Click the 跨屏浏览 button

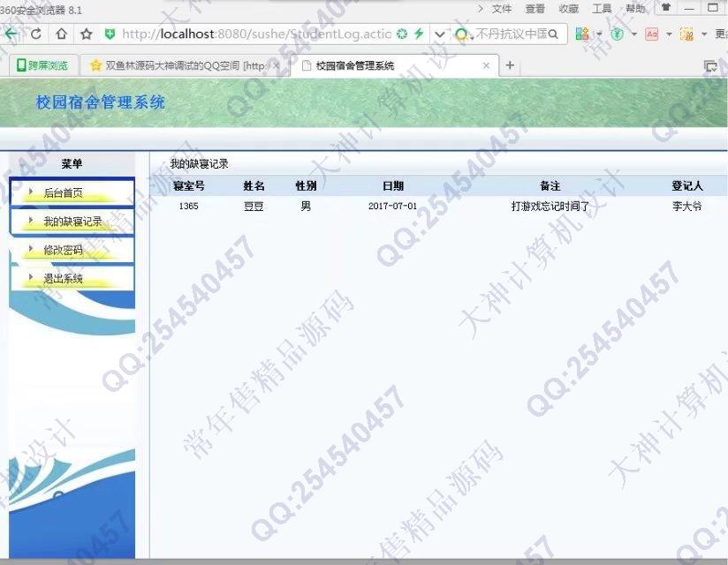click(x=42, y=65)
